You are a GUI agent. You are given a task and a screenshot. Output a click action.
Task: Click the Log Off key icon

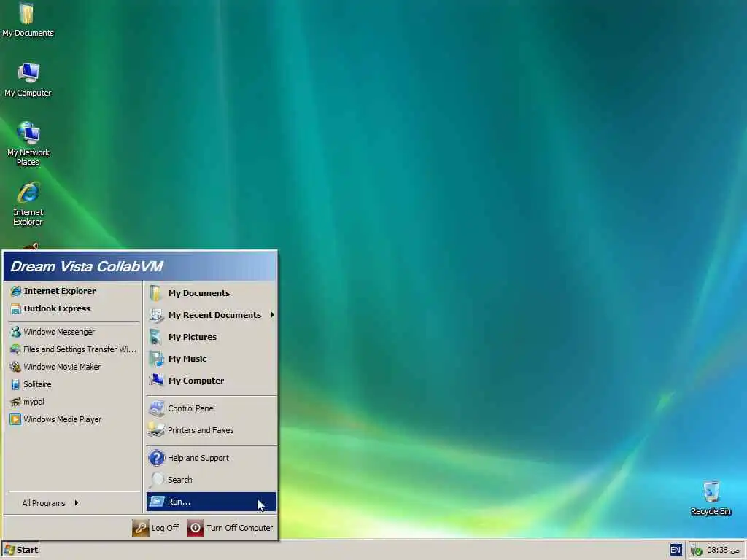pos(141,528)
